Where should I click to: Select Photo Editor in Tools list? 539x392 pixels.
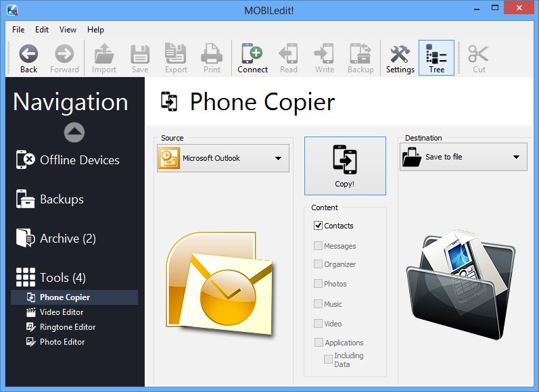(x=62, y=342)
